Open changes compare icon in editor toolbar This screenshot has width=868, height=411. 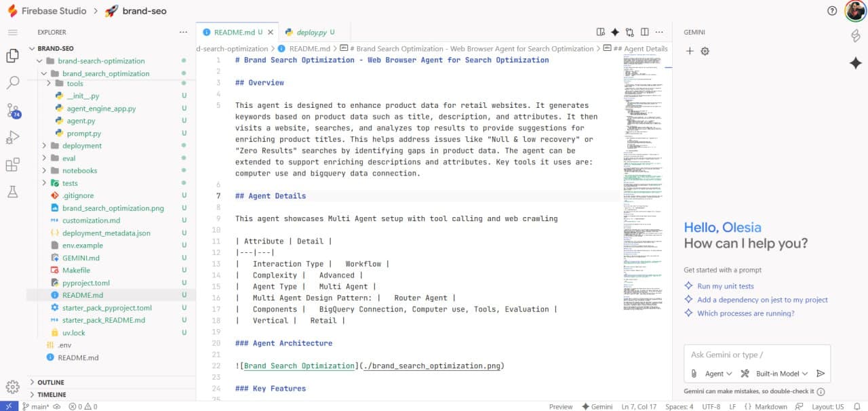pos(630,32)
